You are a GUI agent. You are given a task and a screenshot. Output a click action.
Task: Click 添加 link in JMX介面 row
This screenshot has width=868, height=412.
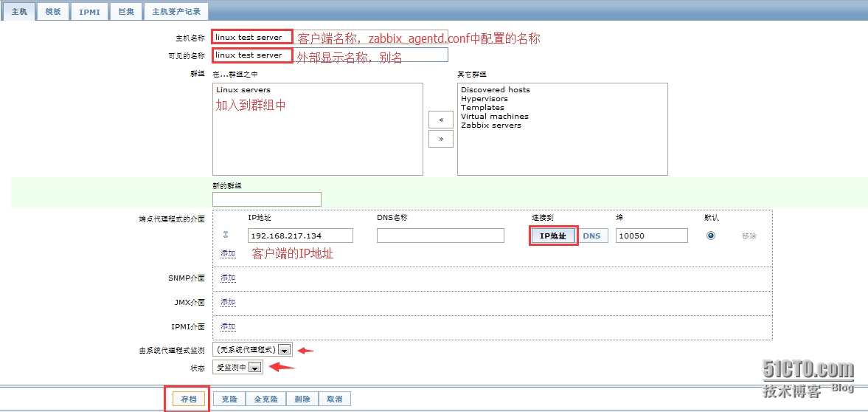pyautogui.click(x=228, y=302)
